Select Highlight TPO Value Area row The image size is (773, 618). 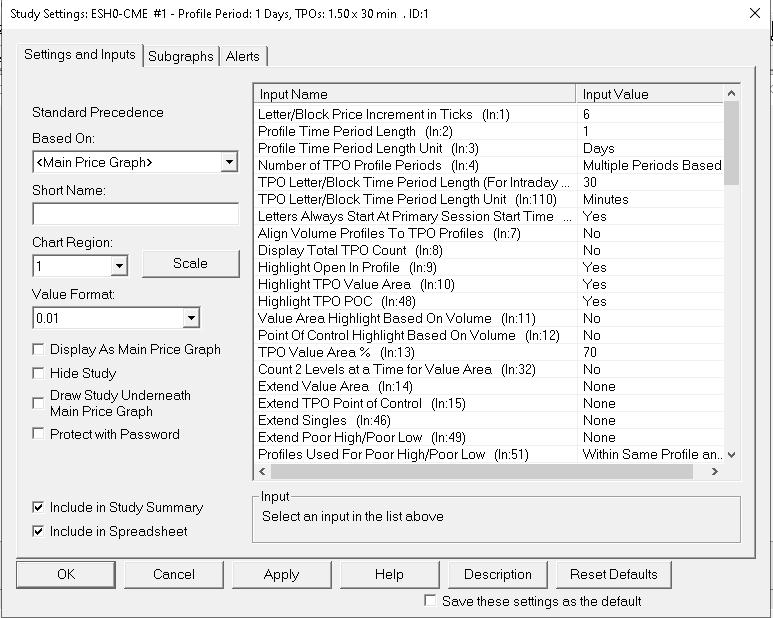click(x=489, y=284)
